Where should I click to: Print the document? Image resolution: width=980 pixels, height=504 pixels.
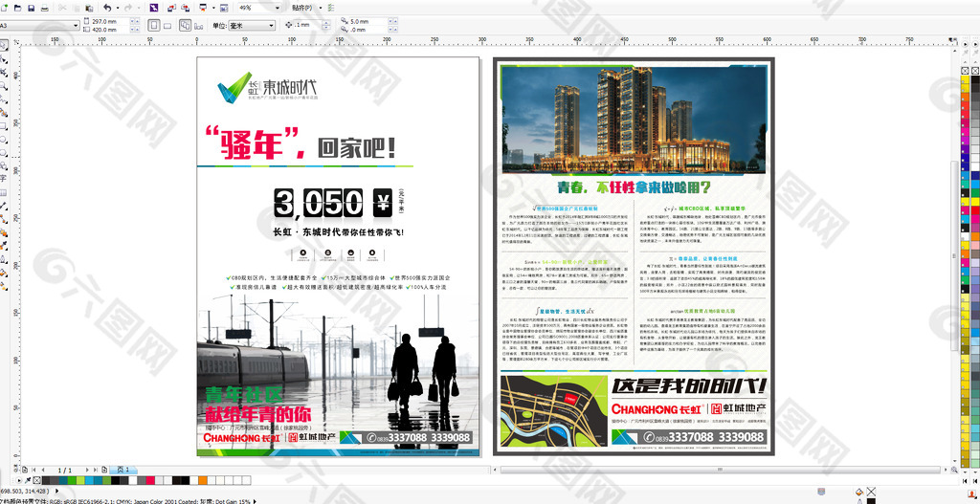(x=44, y=8)
